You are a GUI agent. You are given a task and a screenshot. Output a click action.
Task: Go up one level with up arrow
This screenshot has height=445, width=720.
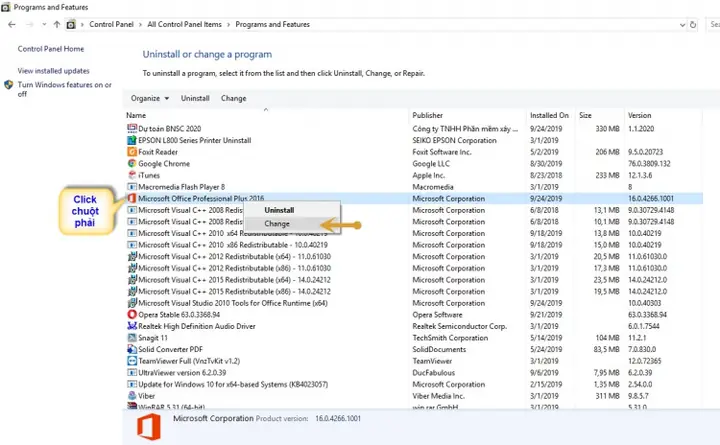pyautogui.click(x=56, y=25)
